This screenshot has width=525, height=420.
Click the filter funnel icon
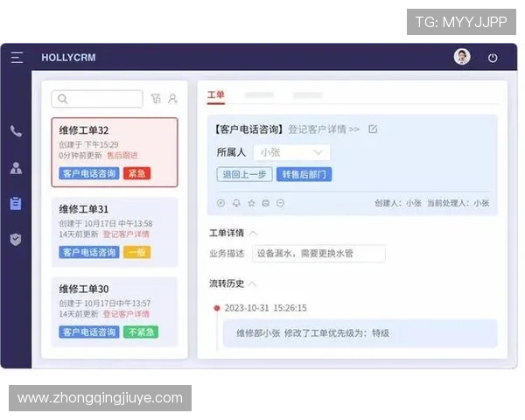click(156, 99)
